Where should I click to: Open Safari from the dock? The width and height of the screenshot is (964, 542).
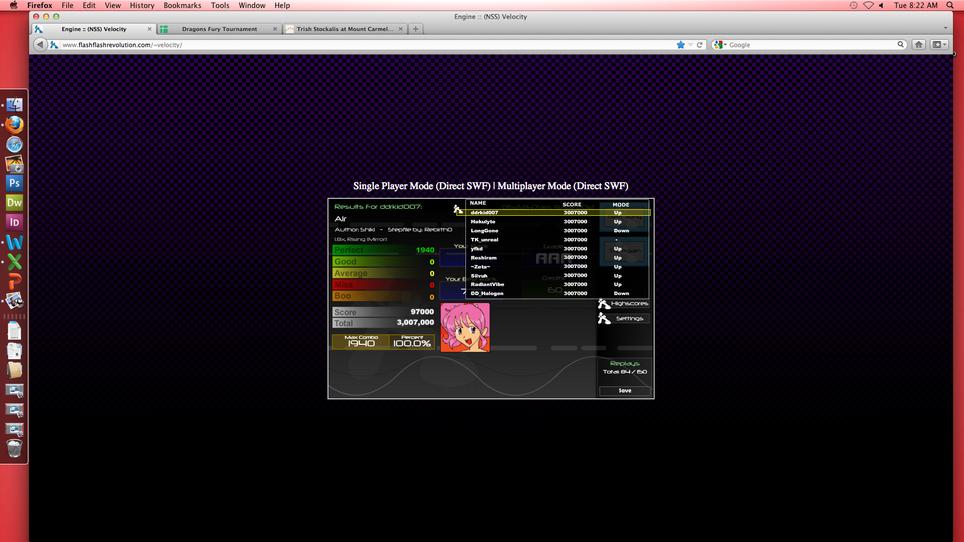tap(14, 144)
